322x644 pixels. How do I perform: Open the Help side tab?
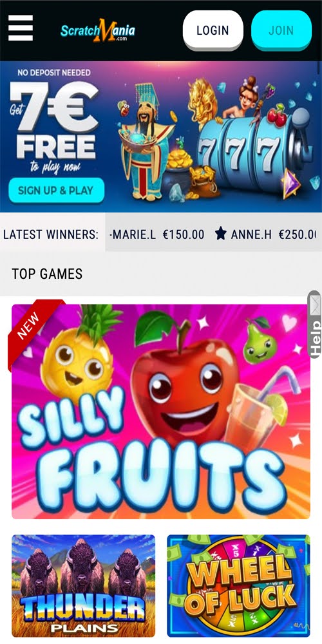[x=315, y=337]
